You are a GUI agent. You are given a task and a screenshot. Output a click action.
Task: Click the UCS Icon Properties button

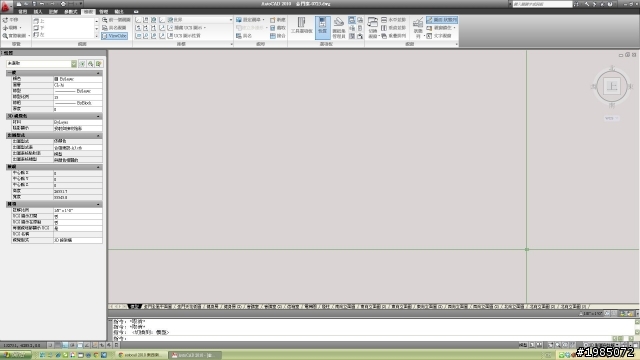coord(184,36)
